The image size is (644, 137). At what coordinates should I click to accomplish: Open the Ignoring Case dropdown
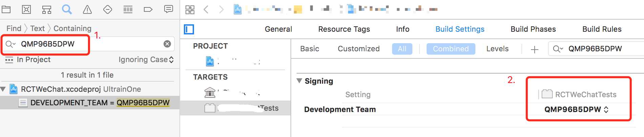(x=146, y=59)
